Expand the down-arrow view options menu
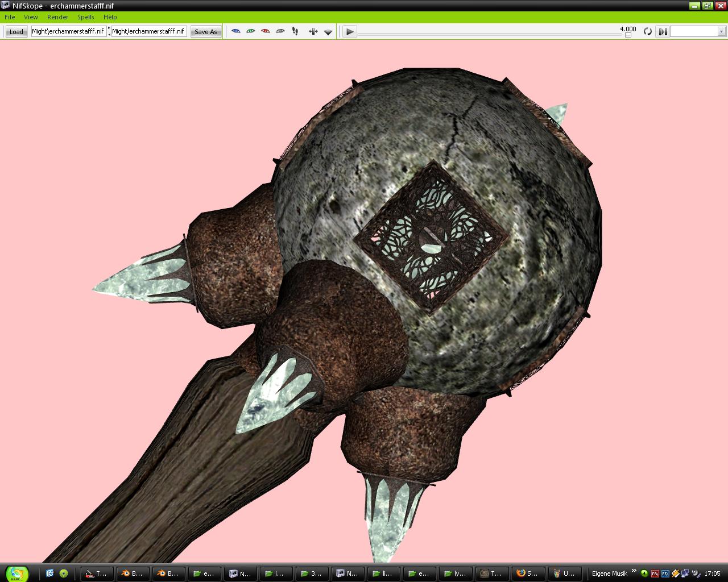This screenshot has width=728, height=582. (x=328, y=32)
